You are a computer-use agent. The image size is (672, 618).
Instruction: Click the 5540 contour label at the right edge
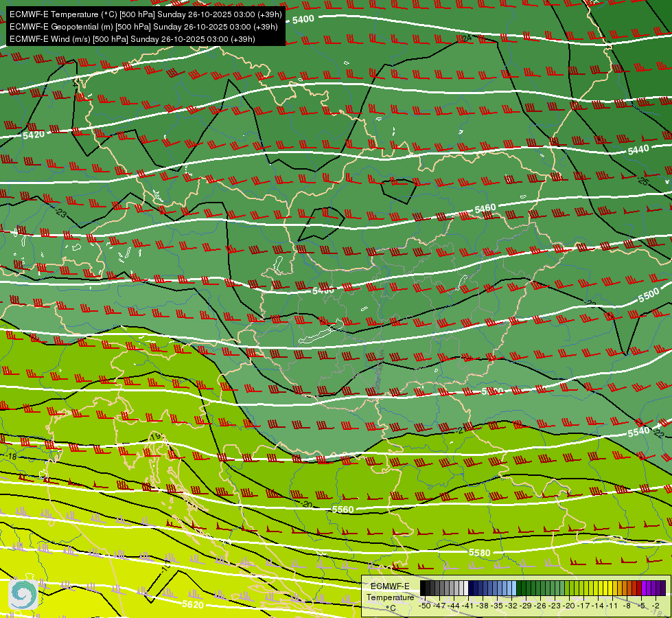638,433
